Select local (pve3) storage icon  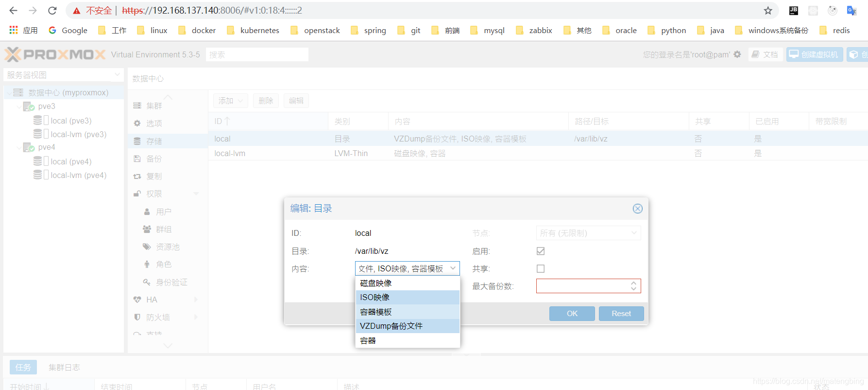point(37,120)
